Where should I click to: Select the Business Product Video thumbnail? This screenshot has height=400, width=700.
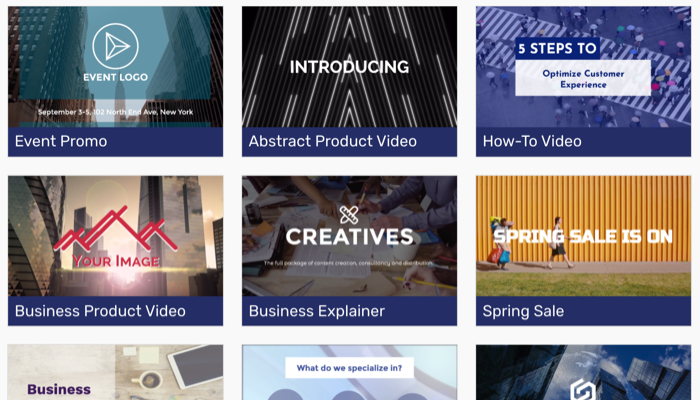coord(116,236)
